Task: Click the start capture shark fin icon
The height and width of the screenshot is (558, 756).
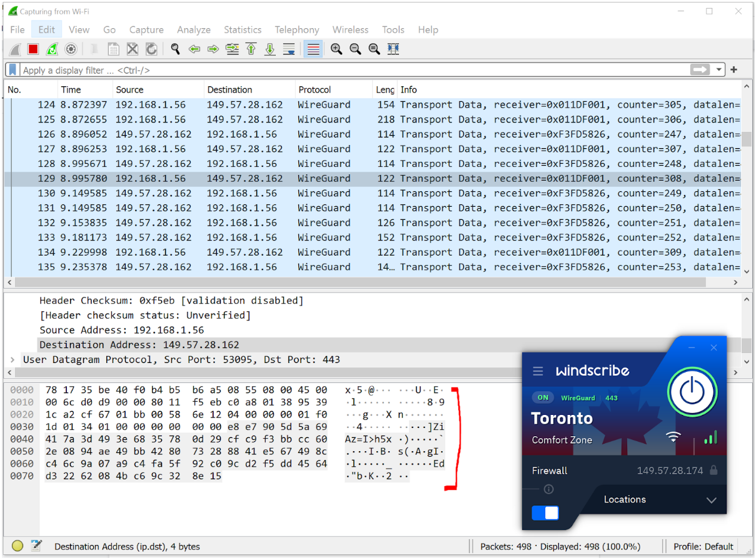Action: pyautogui.click(x=15, y=49)
